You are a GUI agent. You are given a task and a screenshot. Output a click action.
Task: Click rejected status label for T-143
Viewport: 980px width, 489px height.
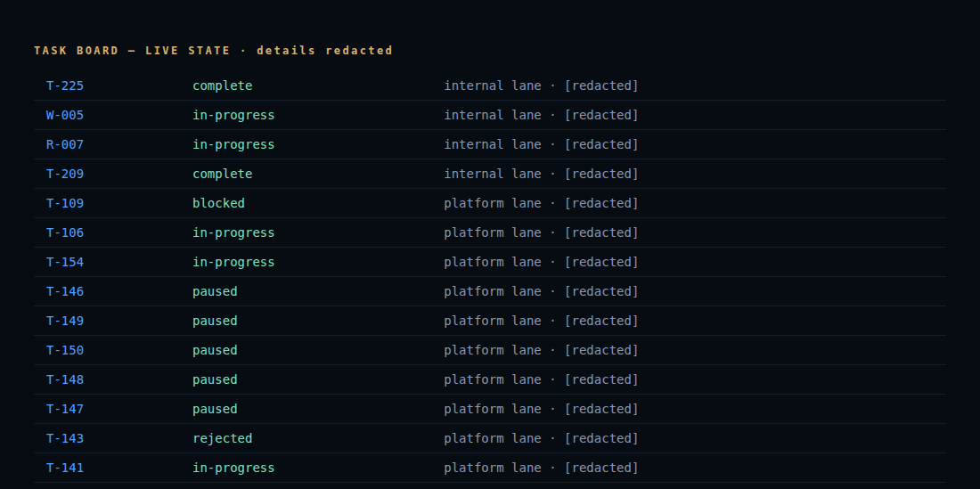(x=223, y=438)
